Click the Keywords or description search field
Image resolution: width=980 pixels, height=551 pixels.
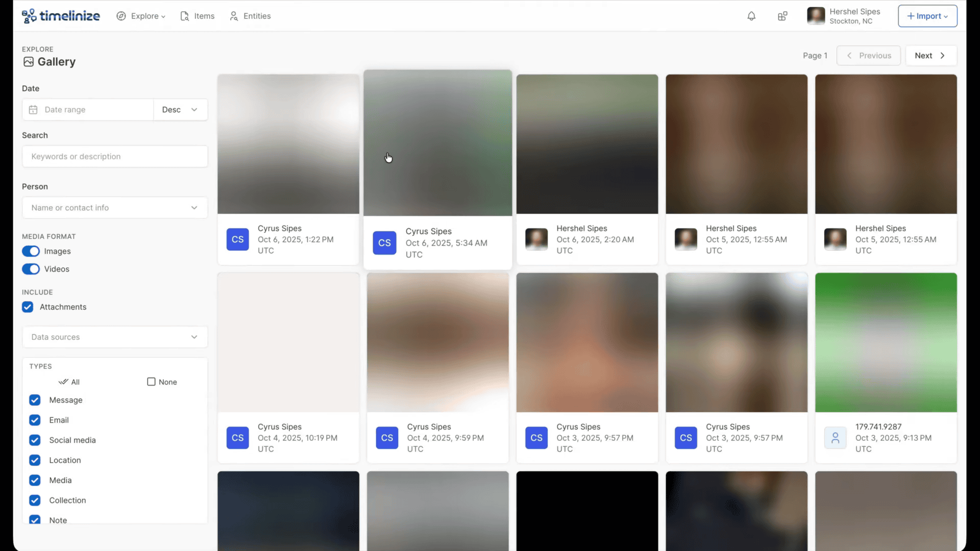tap(115, 157)
